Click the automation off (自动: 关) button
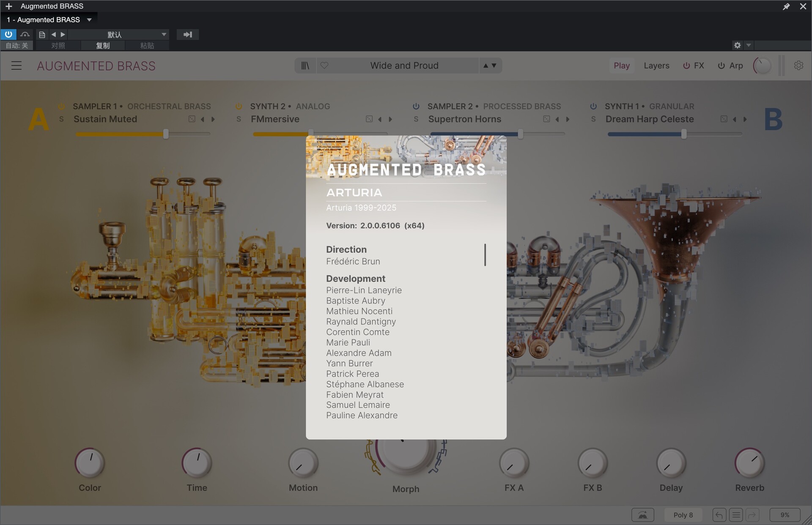The image size is (812, 525). (x=17, y=46)
